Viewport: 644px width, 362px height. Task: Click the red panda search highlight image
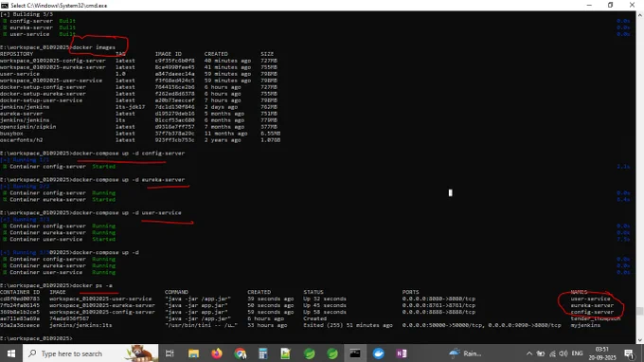(141, 353)
